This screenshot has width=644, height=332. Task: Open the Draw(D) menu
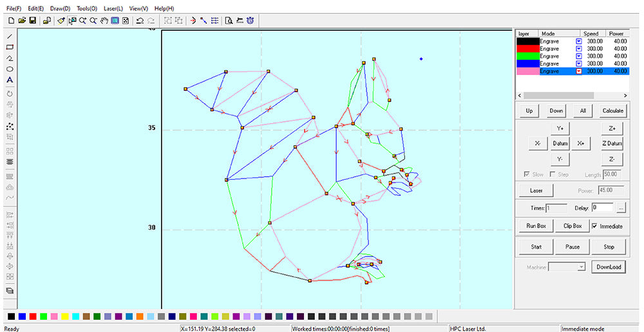[x=60, y=8]
